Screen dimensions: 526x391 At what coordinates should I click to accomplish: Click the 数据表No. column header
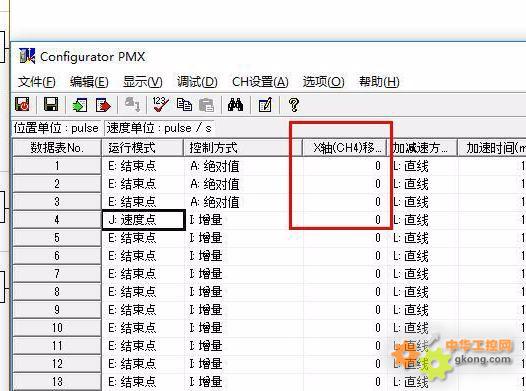pos(57,148)
